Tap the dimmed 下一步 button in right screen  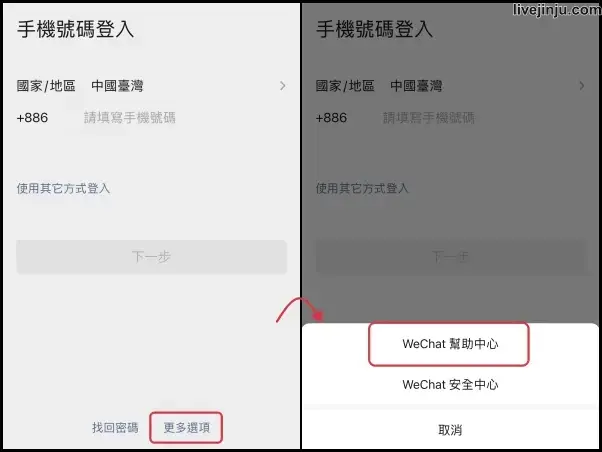pos(451,257)
